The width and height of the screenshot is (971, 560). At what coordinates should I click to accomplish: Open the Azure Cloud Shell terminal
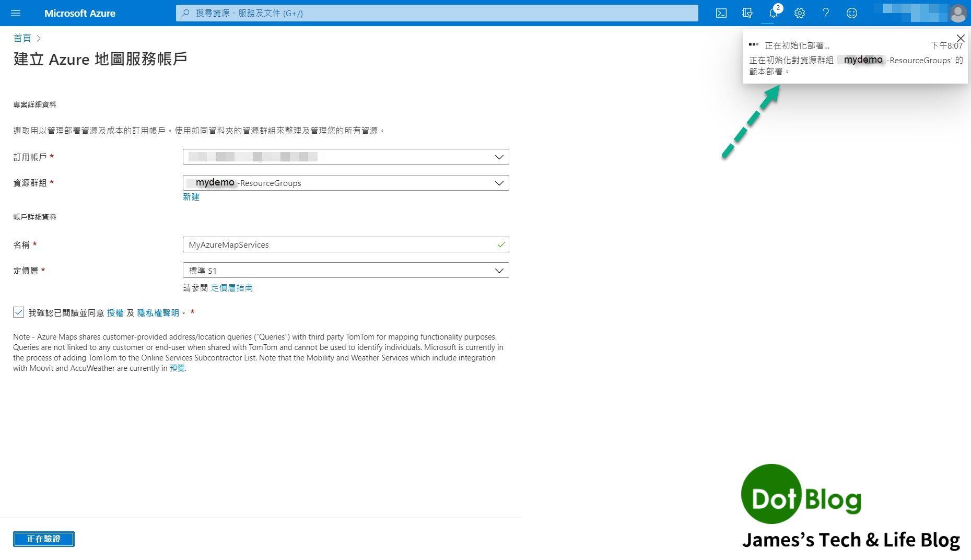coord(721,13)
